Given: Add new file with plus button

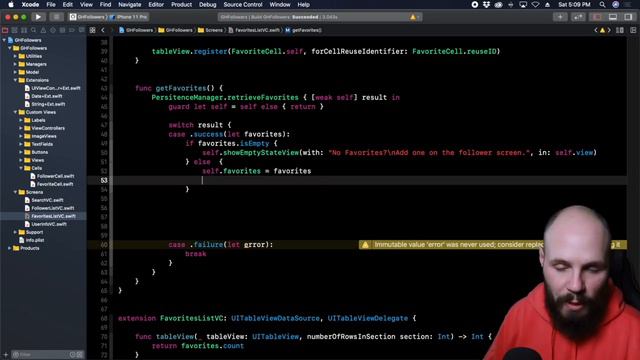Looking at the screenshot, I should tap(6, 355).
